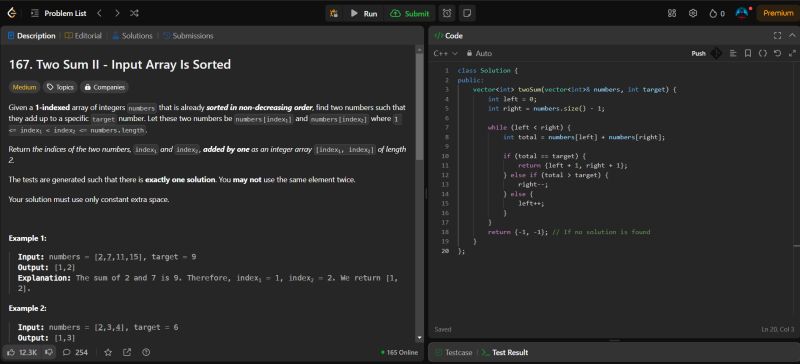This screenshot has width=800, height=364.
Task: Click the Saved status text
Action: coord(442,330)
